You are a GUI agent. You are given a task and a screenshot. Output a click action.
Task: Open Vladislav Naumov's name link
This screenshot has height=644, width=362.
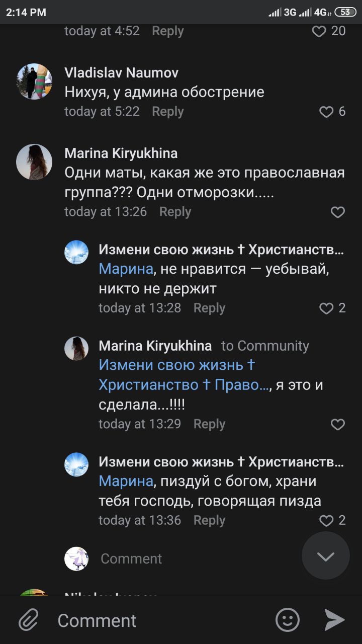click(x=122, y=73)
